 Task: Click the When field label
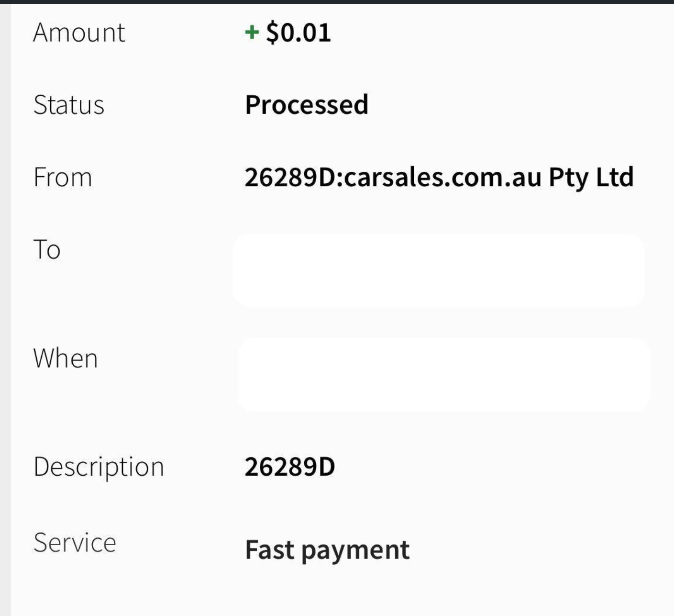click(x=66, y=358)
